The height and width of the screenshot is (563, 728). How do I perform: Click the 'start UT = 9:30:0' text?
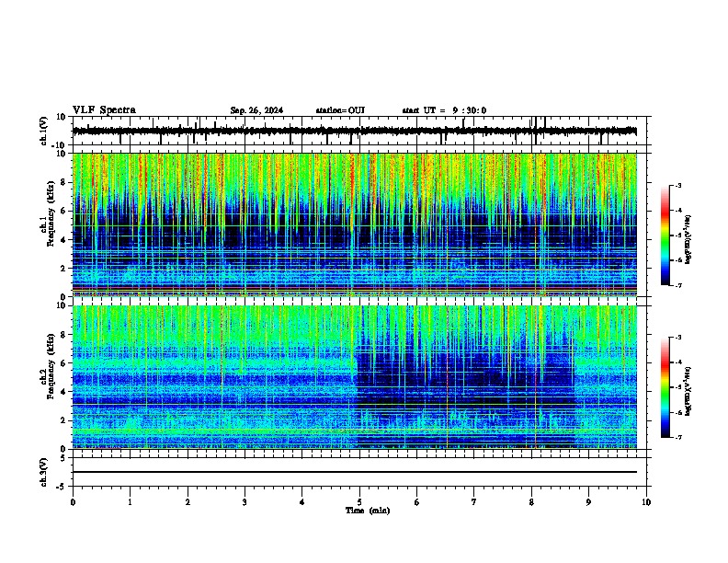pos(444,110)
